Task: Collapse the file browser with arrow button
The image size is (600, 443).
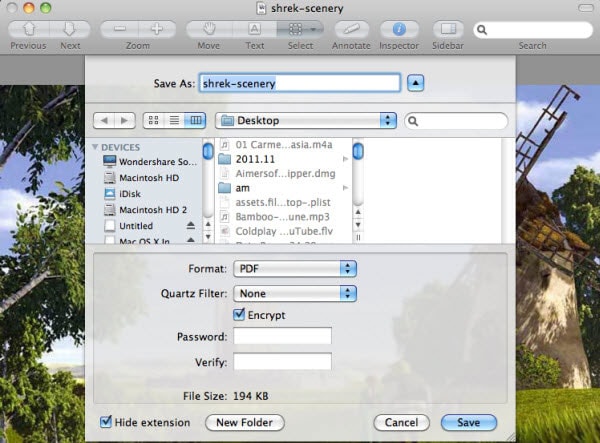Action: click(x=416, y=83)
